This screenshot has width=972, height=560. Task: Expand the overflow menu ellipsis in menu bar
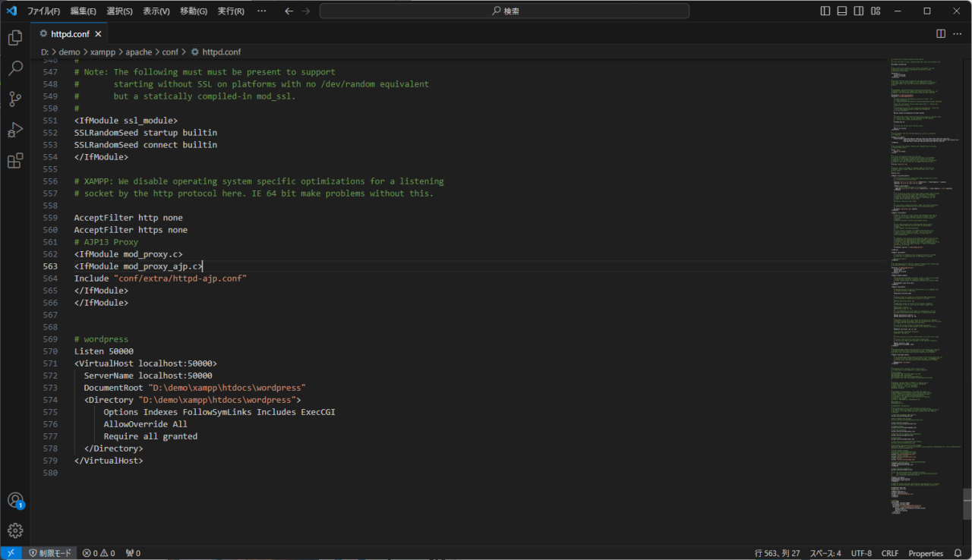tap(262, 11)
